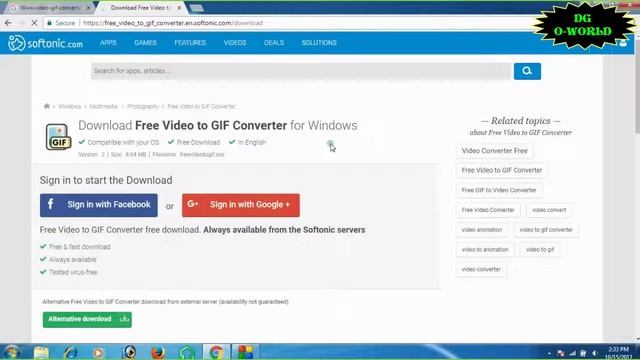Click the browser back arrow
This screenshot has width=640, height=360.
click(x=8, y=23)
